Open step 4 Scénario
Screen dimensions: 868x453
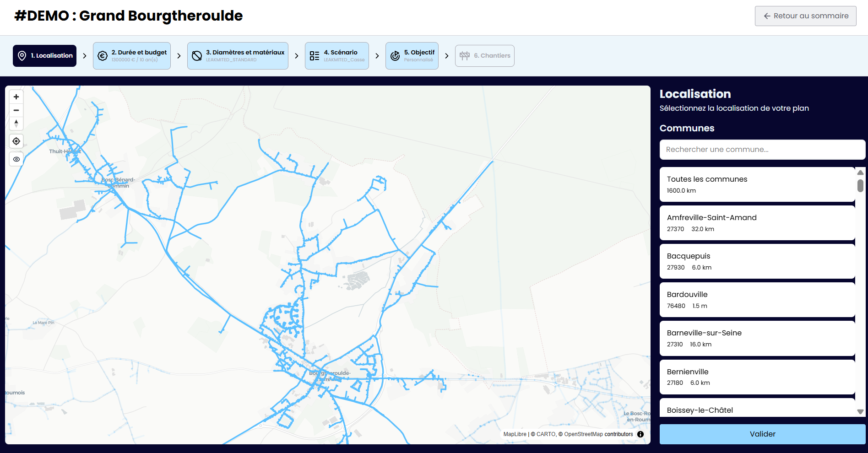[x=337, y=56]
